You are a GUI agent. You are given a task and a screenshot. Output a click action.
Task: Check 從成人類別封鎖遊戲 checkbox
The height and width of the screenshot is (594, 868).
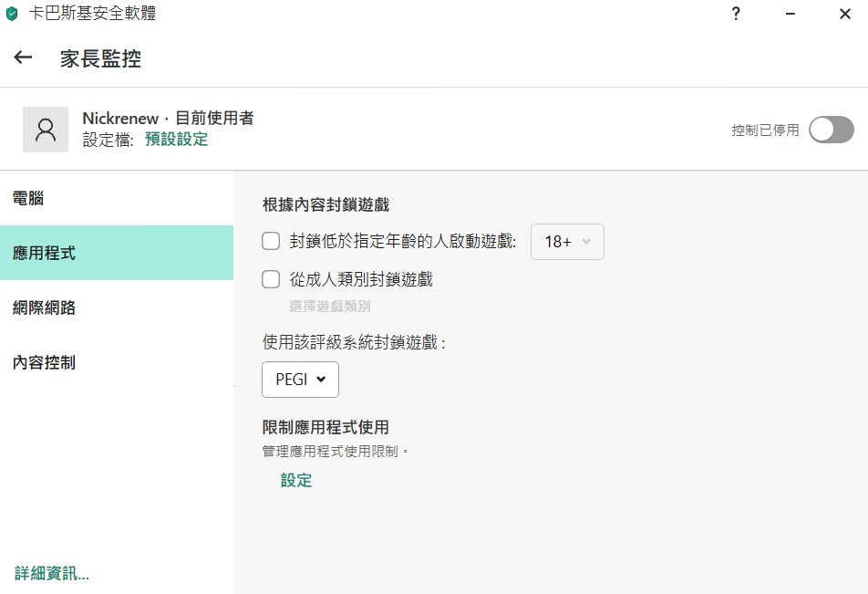coord(271,279)
